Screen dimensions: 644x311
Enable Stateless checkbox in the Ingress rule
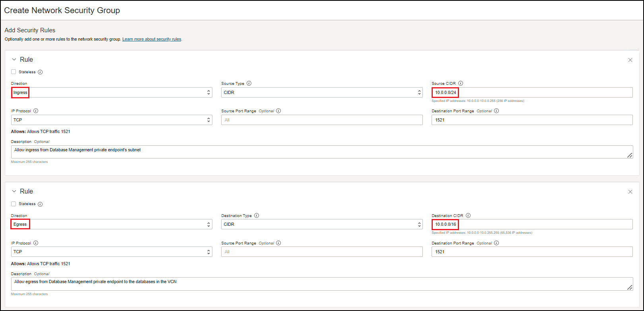(14, 72)
